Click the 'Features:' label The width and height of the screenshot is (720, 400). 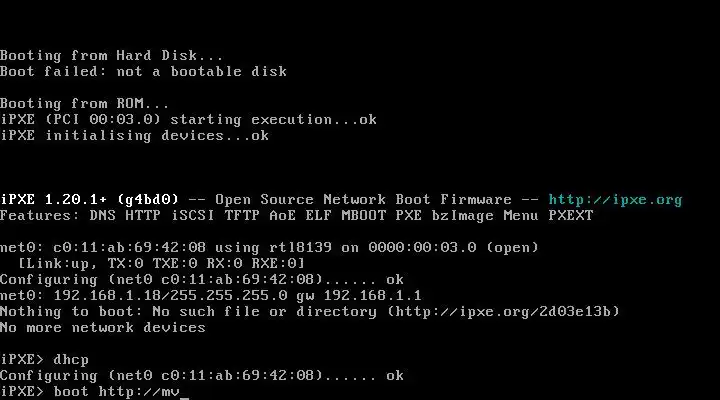click(40, 215)
